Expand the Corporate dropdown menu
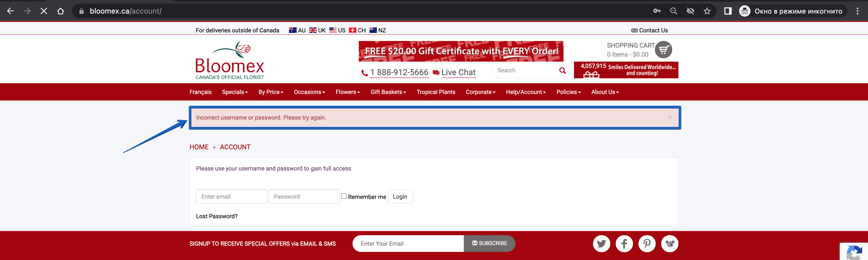 (480, 92)
